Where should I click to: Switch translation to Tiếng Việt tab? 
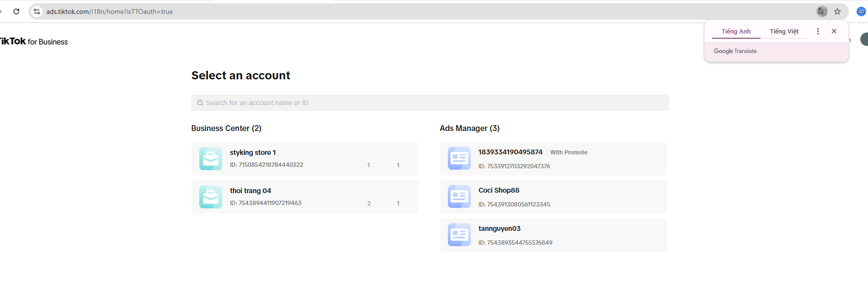[x=784, y=31]
